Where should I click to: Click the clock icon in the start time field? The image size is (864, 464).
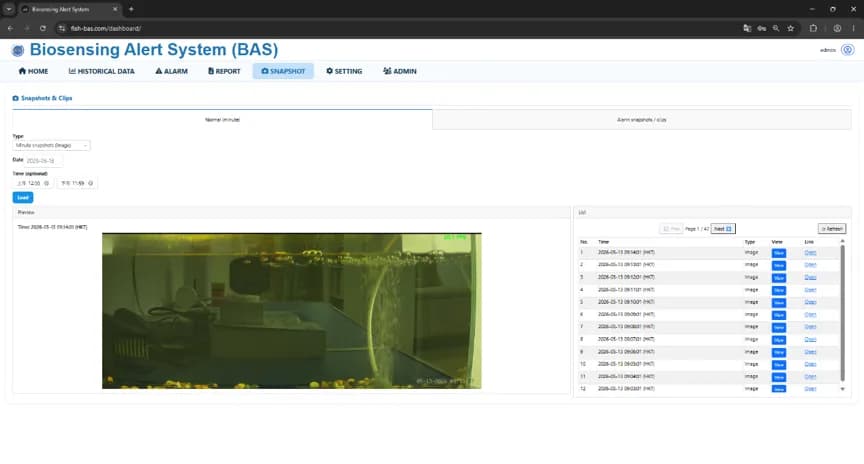tap(46, 183)
